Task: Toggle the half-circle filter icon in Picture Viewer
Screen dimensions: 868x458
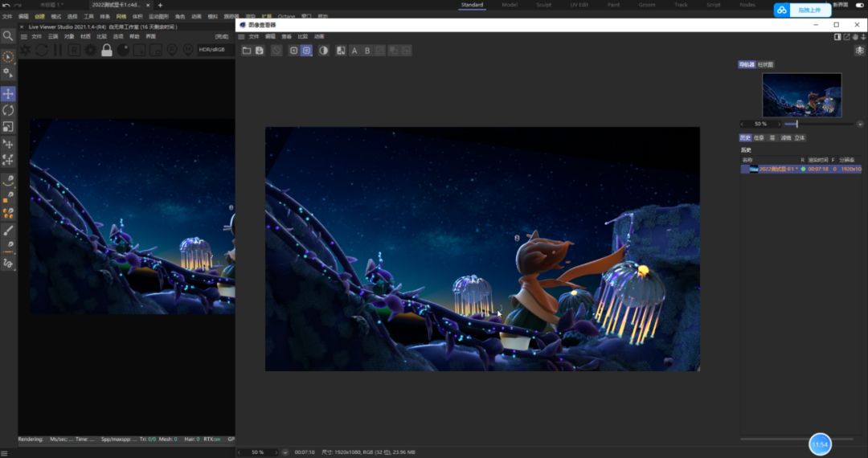Action: point(323,51)
